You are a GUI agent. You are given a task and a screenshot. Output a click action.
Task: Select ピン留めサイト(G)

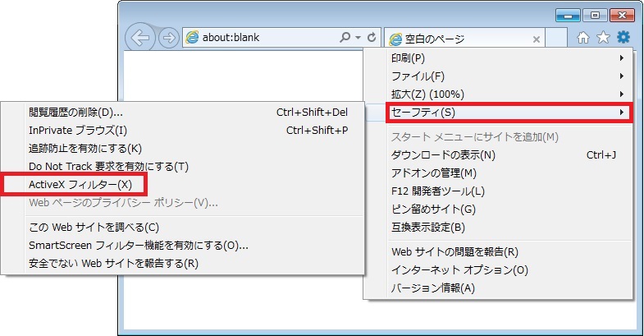pyautogui.click(x=498, y=209)
